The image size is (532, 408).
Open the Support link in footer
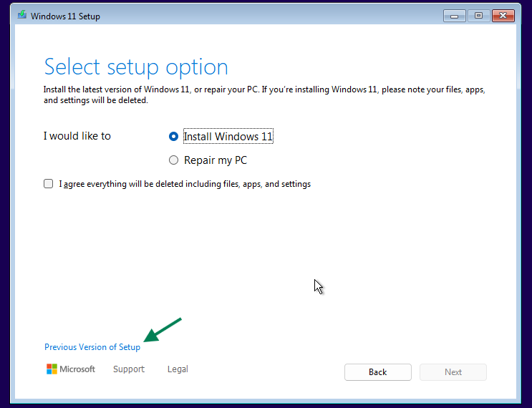129,369
